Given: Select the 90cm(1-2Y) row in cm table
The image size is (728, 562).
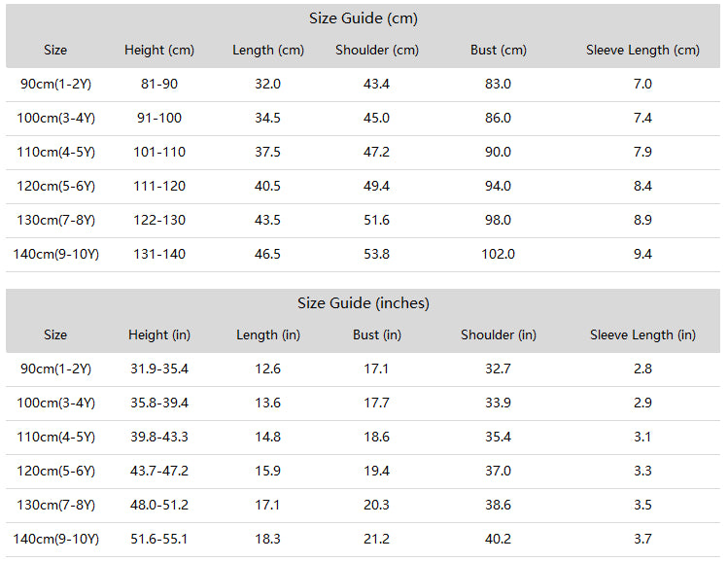Looking at the screenshot, I should coord(364,84).
